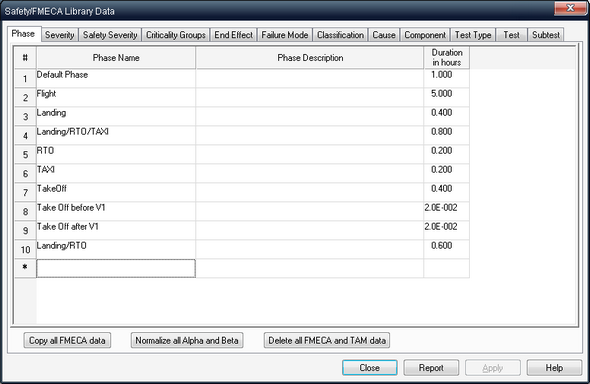This screenshot has height=384, width=590.
Task: Click Delete all FMECA and TAM data
Action: point(327,340)
